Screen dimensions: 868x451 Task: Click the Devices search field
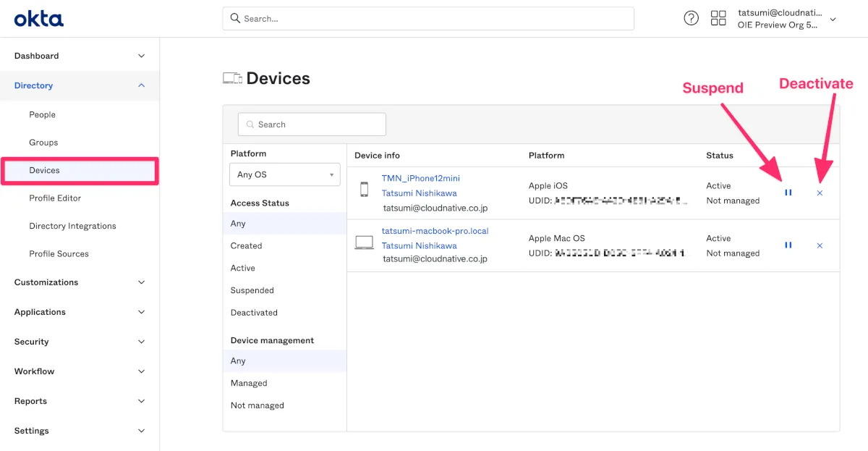(x=312, y=125)
